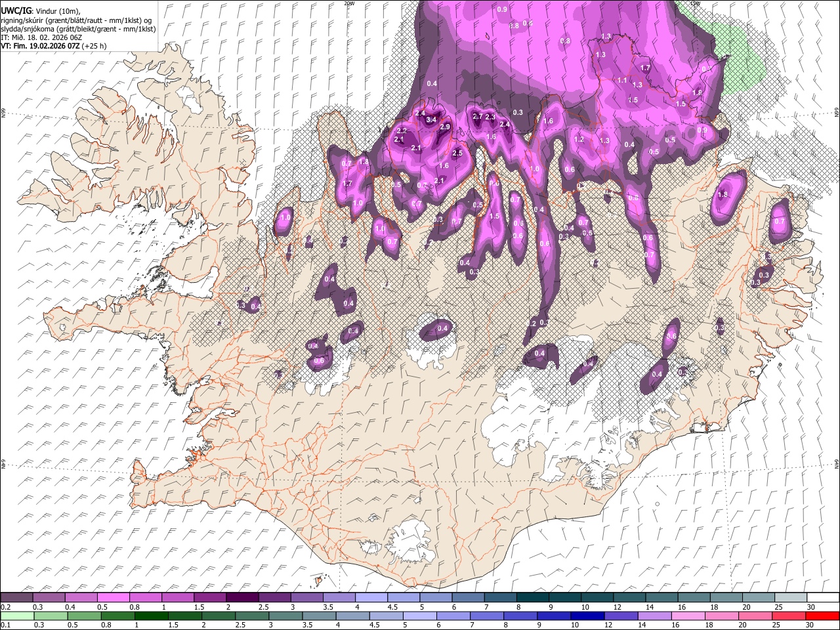
Task: Click the 'slydda/snjókoma' legend description line
Action: (x=78, y=29)
